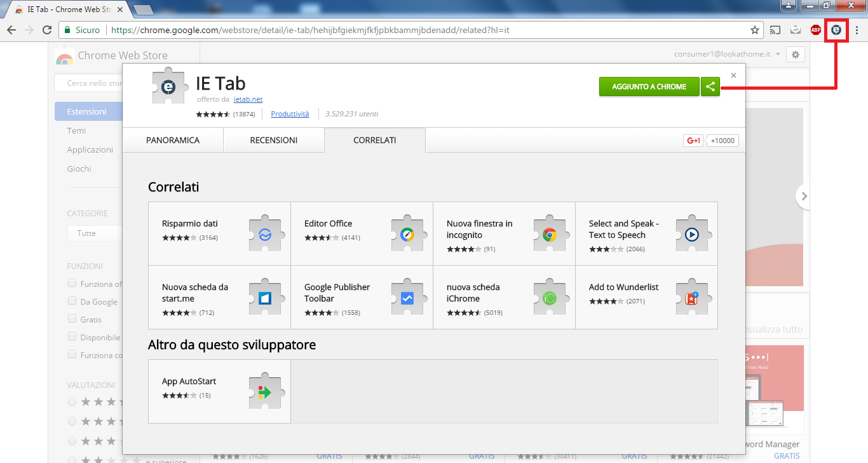Click the IE Tab extension toolbar icon
This screenshot has height=463, width=868.
836,30
